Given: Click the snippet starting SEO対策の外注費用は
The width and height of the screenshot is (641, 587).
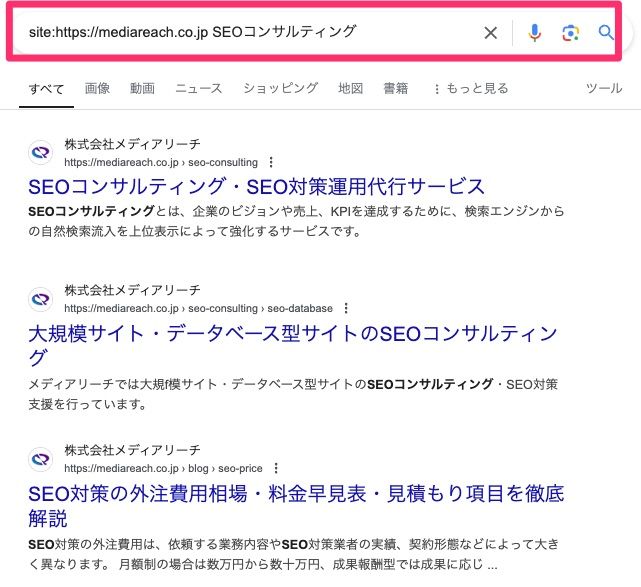Looking at the screenshot, I should coord(294,554).
